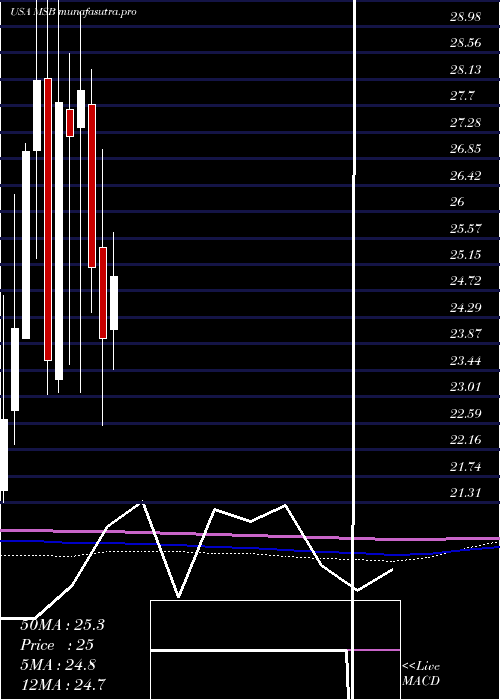The image size is (500, 700).
Task: Click the 50MA : 25.3 readout
Action: coord(62,625)
